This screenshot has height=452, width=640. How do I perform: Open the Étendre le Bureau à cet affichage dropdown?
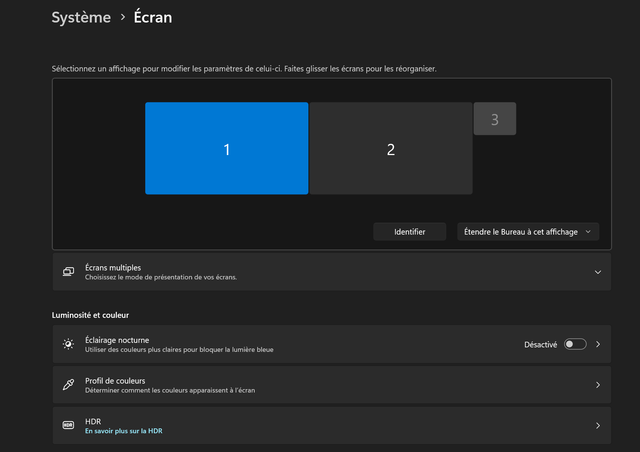pos(528,232)
